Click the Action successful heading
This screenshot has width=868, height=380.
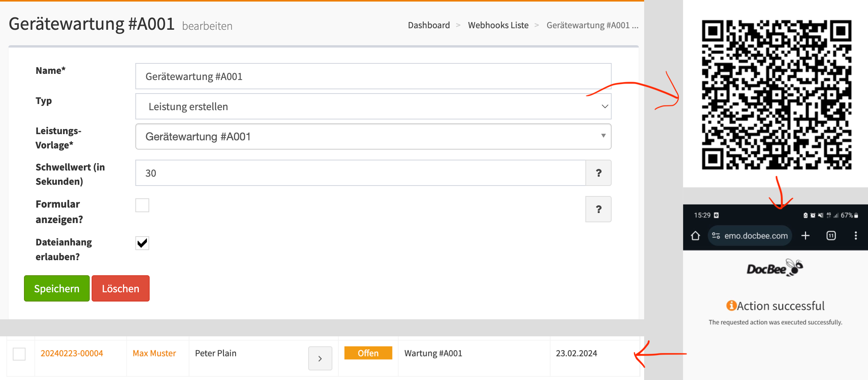coord(776,306)
